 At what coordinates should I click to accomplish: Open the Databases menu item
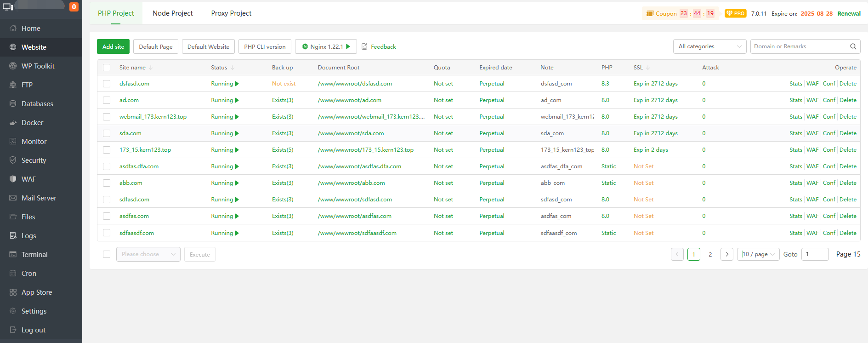point(41,103)
